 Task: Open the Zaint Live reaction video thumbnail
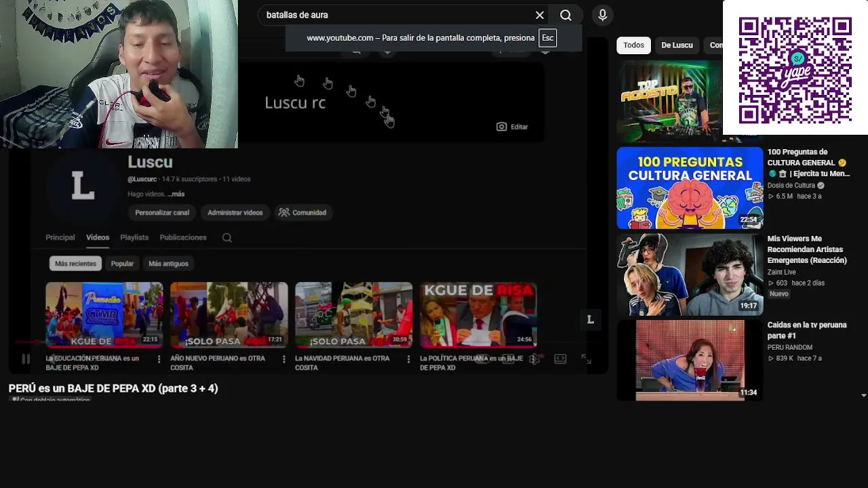pyautogui.click(x=690, y=275)
